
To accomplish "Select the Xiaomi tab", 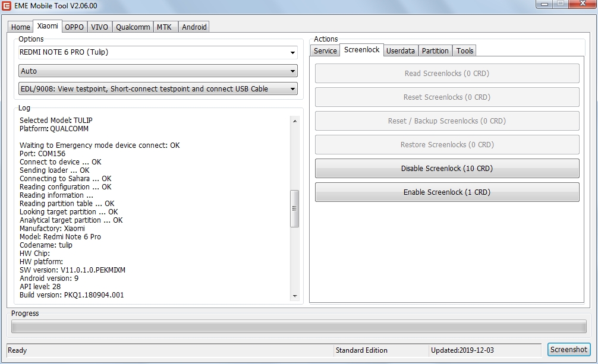I will pyautogui.click(x=48, y=26).
